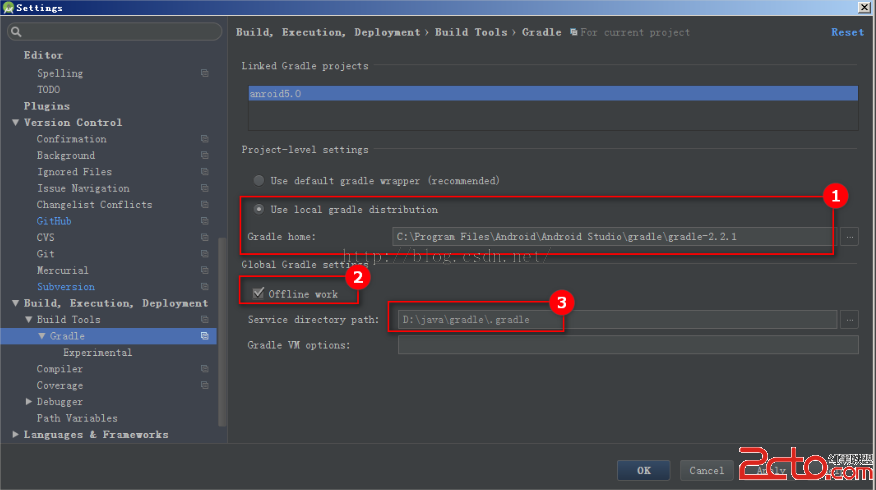The image size is (876, 490).
Task: Browse for Gradle home with ellipsis button
Action: (849, 237)
